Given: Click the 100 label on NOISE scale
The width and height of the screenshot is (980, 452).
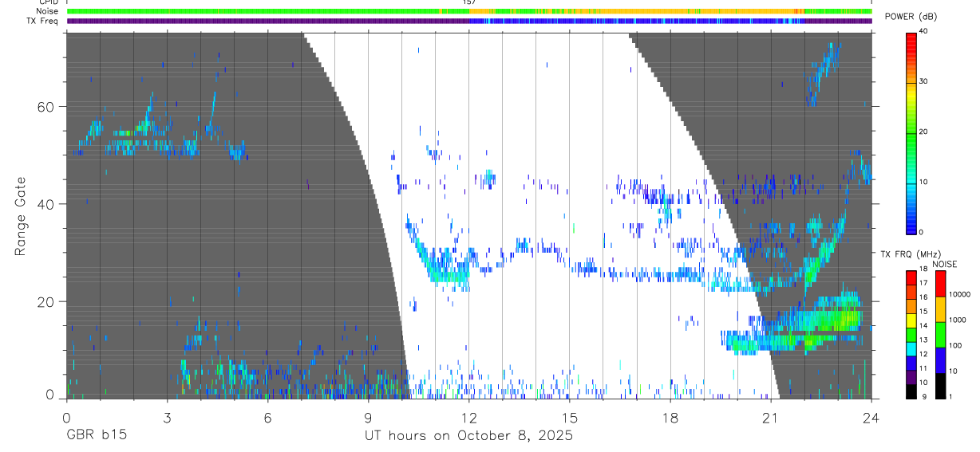Looking at the screenshot, I should pos(956,345).
